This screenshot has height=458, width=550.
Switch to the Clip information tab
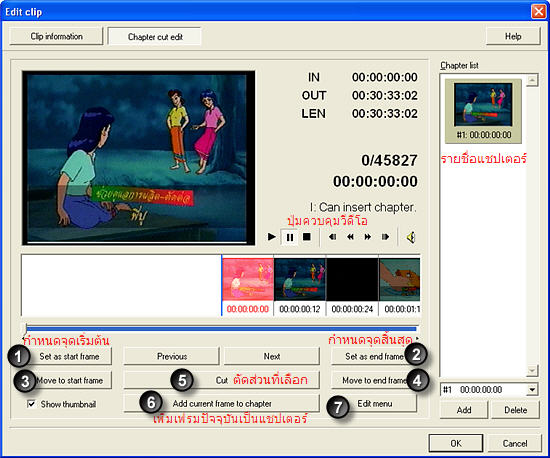(56, 36)
